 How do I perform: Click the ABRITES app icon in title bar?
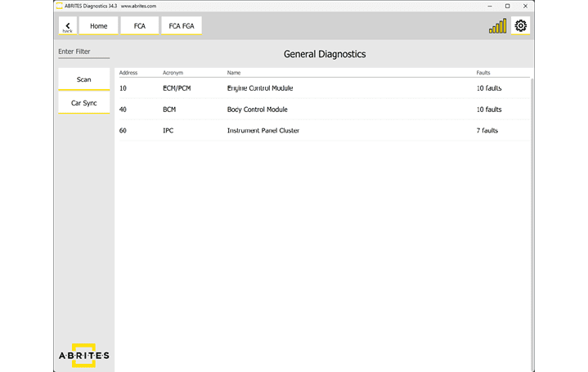pyautogui.click(x=59, y=6)
